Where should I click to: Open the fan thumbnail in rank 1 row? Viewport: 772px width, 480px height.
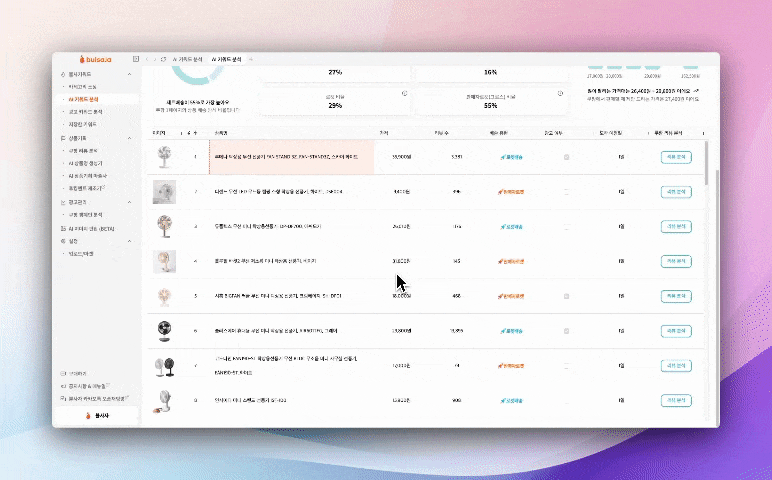pyautogui.click(x=164, y=157)
